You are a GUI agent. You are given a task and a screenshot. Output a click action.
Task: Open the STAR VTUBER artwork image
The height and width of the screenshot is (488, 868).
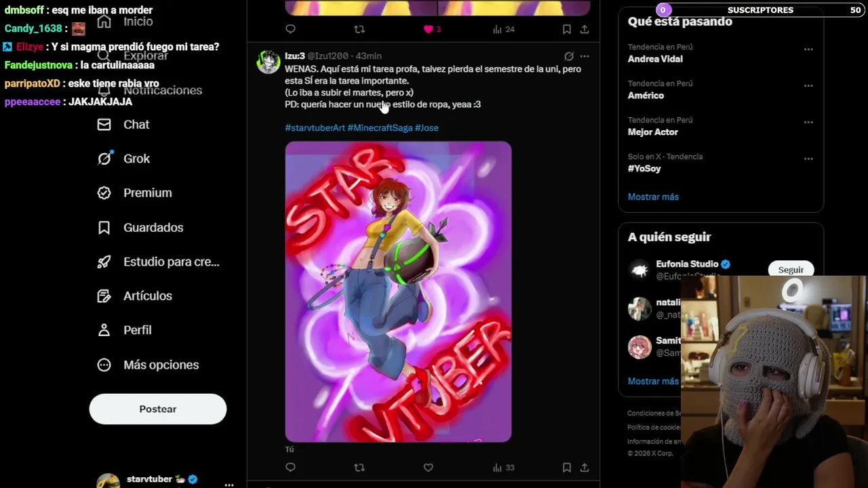[x=398, y=291]
